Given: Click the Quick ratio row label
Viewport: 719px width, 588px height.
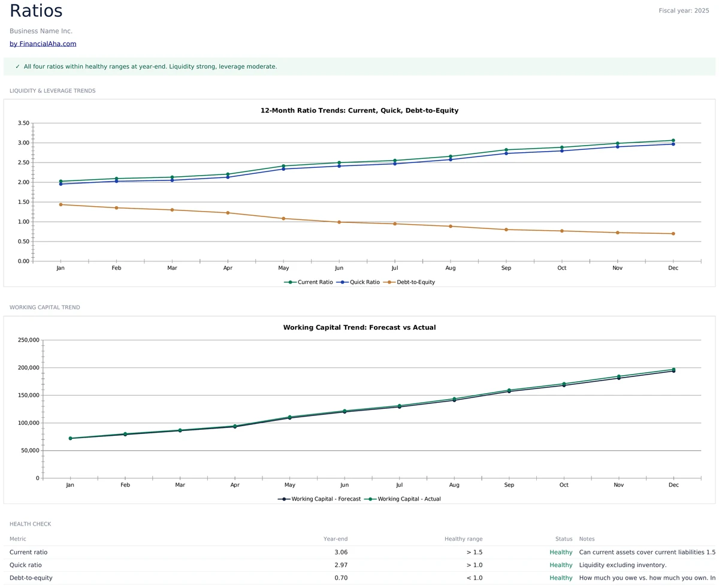Looking at the screenshot, I should 26,565.
